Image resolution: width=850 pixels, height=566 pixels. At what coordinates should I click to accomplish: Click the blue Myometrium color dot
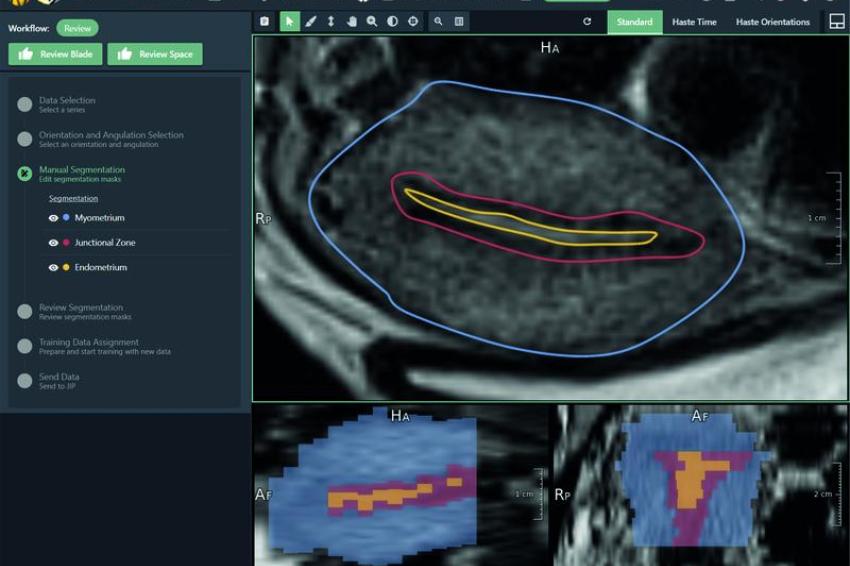coord(66,217)
